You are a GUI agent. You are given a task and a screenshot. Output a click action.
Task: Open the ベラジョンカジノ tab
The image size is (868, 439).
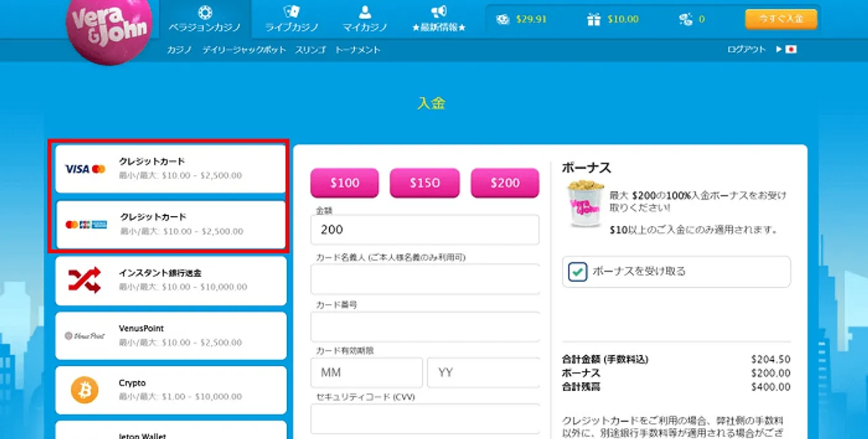coord(205,19)
